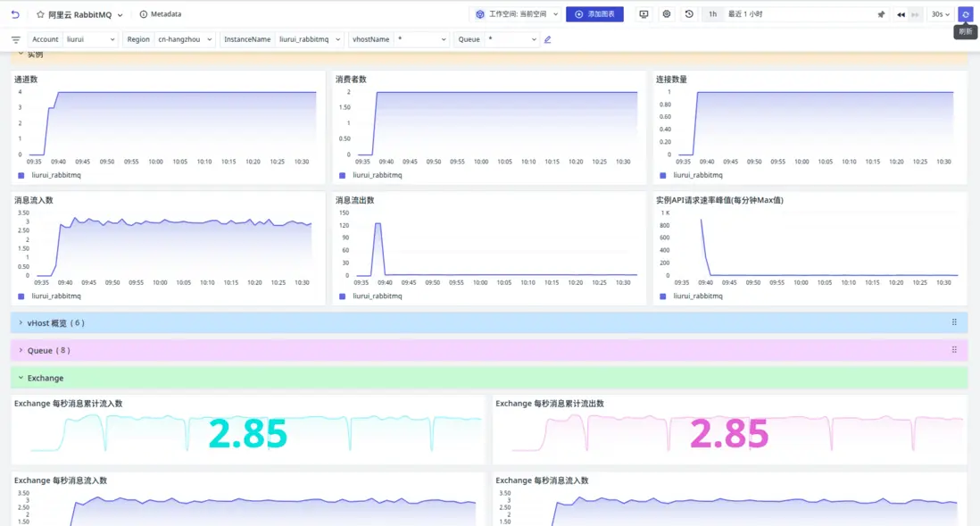Viewport: 980px width, 526px height.
Task: Star the 阿里云 RabbitMQ dashboard as favorite
Action: coord(41,14)
